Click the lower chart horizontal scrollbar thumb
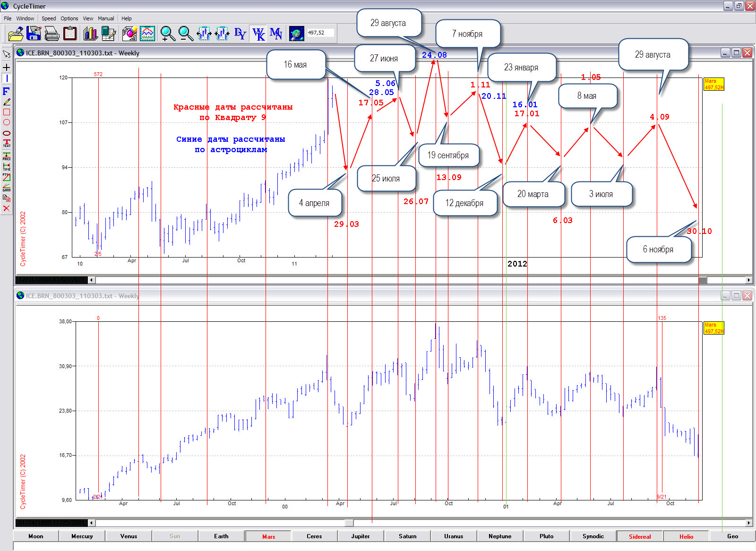The image size is (756, 551). pyautogui.click(x=349, y=523)
